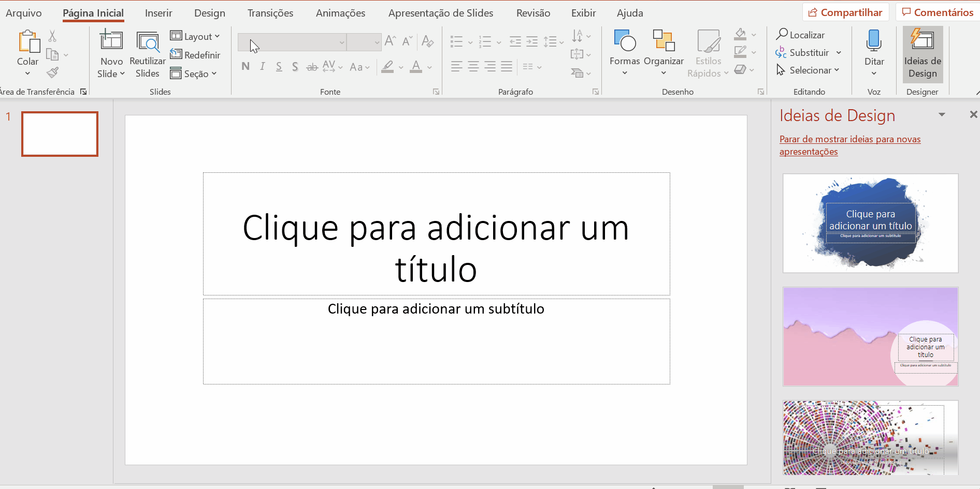Open the bullets list dropdown arrow
The image size is (980, 489).
(470, 42)
